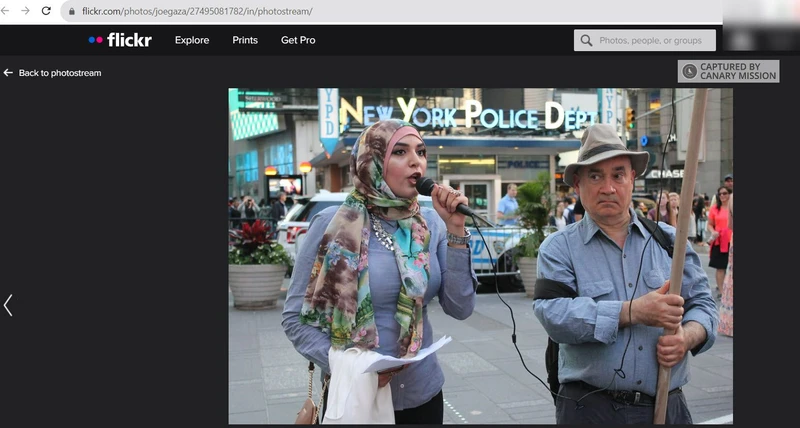
Task: Go to previous photo with left chevron
Action: pyautogui.click(x=8, y=305)
